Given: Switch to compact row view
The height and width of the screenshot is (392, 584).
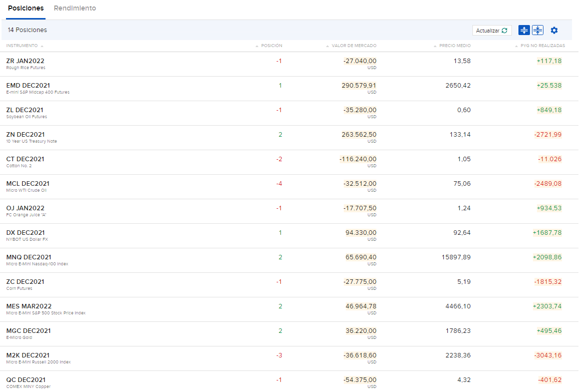Looking at the screenshot, I should coord(537,31).
